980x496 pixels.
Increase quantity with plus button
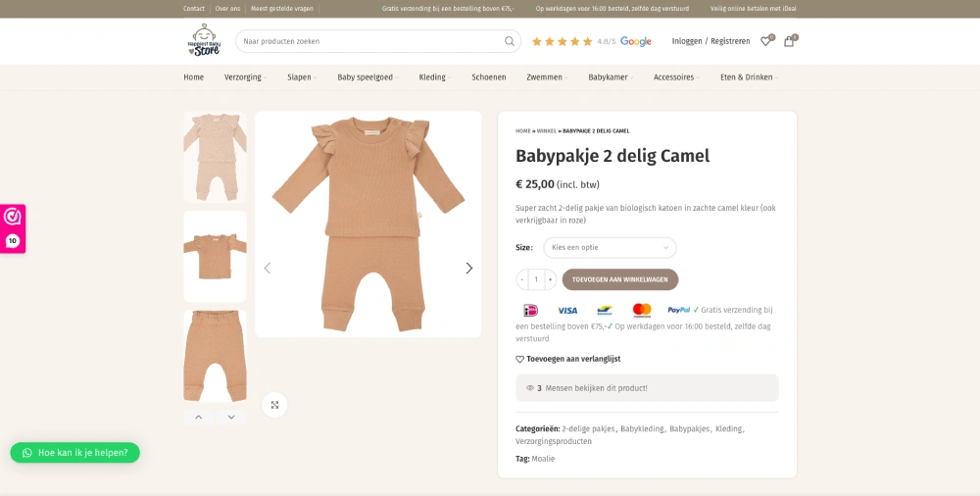tap(550, 279)
